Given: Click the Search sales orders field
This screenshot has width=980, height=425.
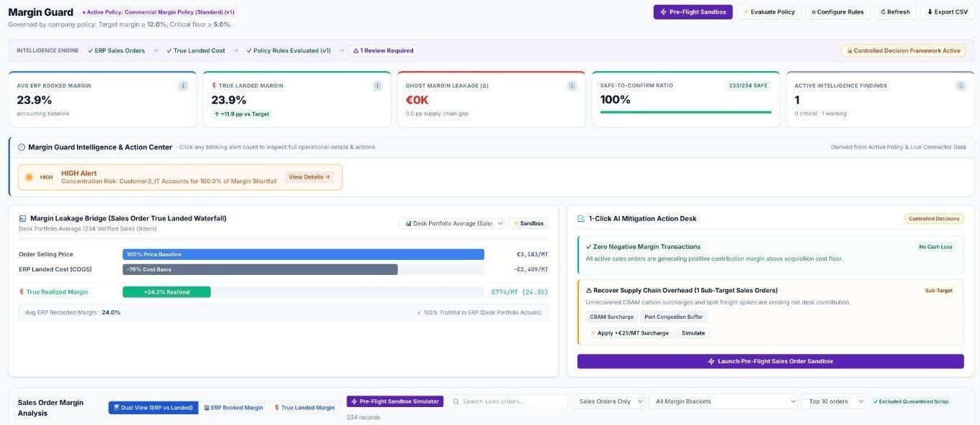Looking at the screenshot, I should coord(509,401).
